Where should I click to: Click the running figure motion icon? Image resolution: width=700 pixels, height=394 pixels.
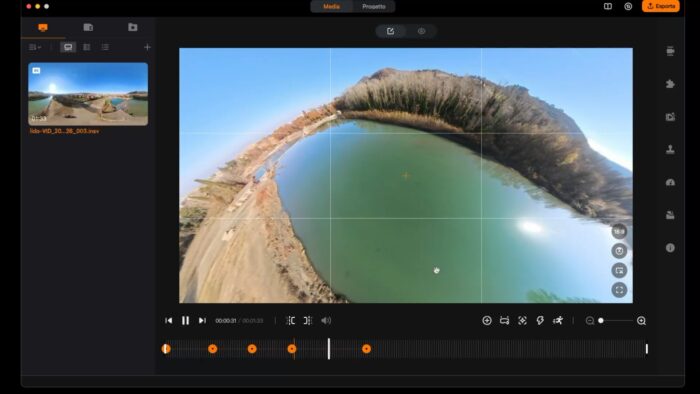(558, 320)
